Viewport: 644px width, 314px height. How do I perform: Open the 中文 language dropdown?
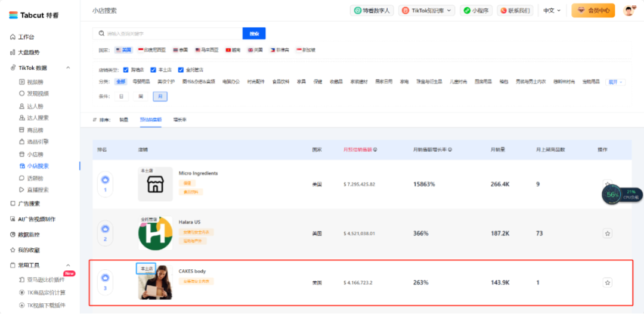click(552, 11)
